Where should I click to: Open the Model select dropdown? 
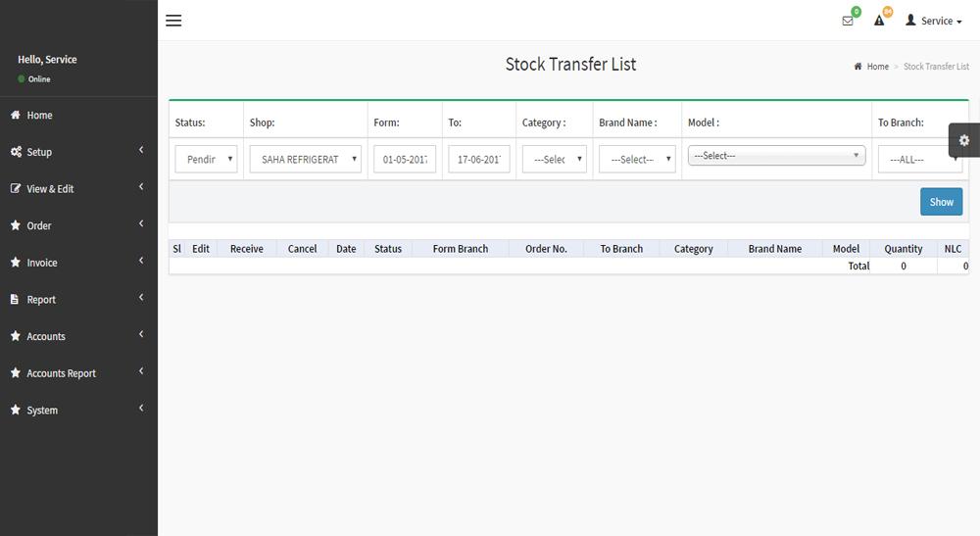tap(776, 156)
